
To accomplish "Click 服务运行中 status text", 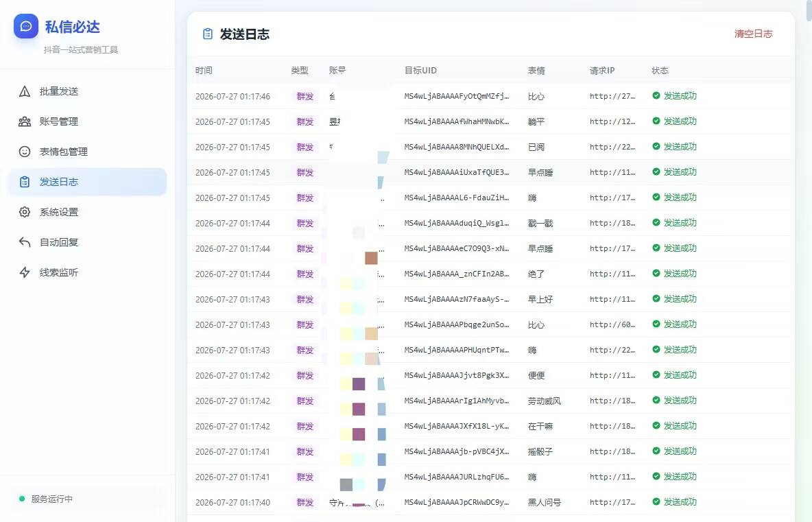I will coord(52,499).
